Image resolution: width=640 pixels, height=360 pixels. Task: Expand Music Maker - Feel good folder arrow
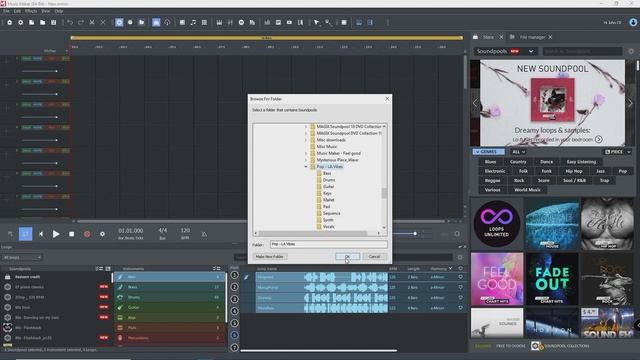(306, 153)
